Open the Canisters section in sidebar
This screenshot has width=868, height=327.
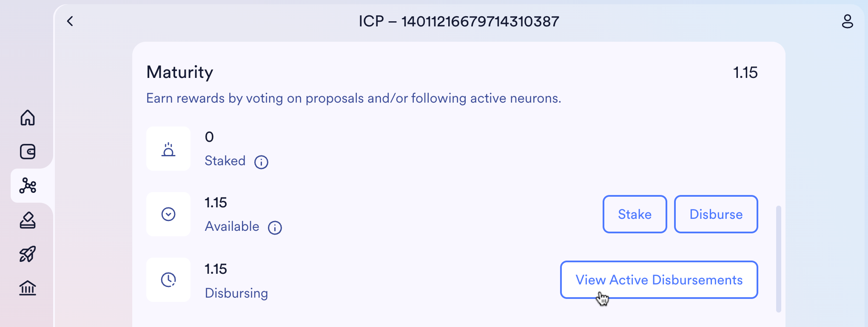coord(27,288)
